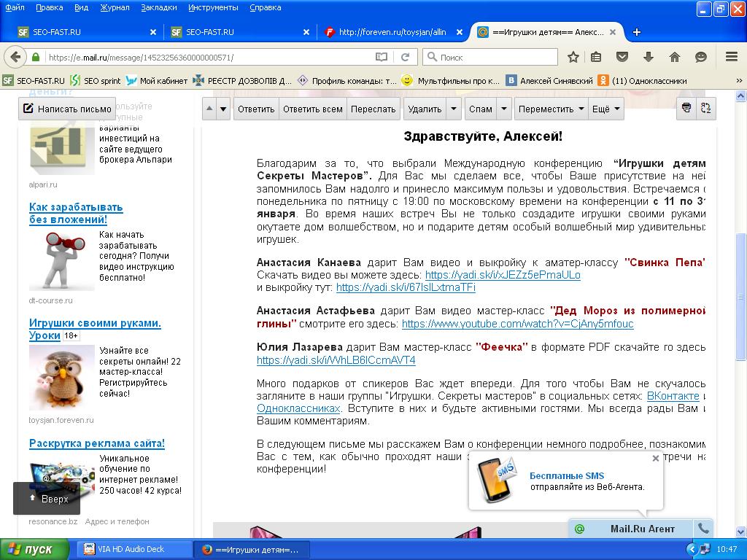Open the Закладки menu
The height and width of the screenshot is (560, 747).
click(x=158, y=7)
